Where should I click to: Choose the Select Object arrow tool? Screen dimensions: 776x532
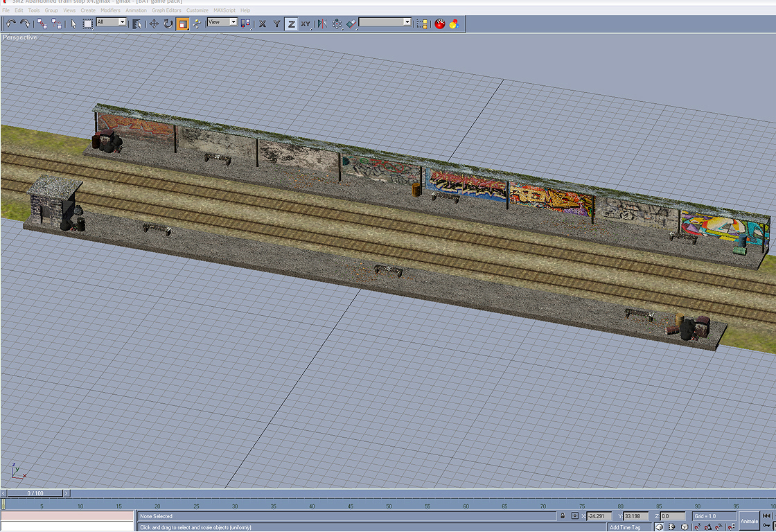[x=73, y=24]
